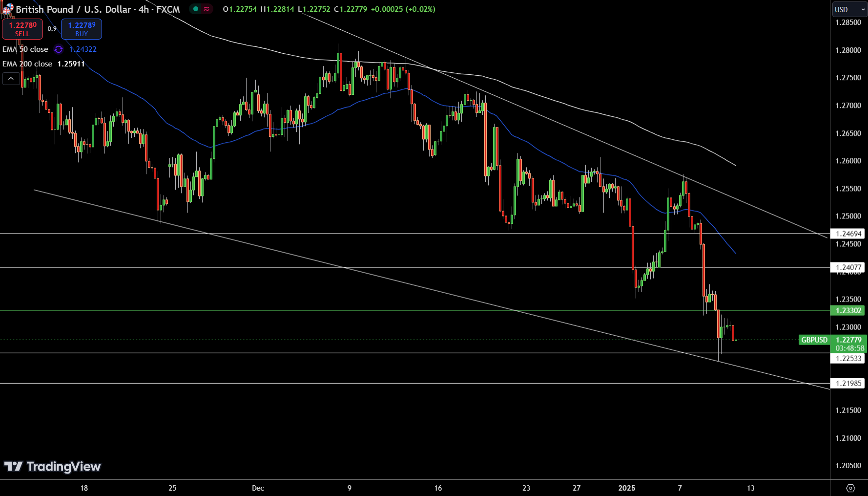Collapse the indicator legend with the arrow button
868x496 pixels.
11,78
